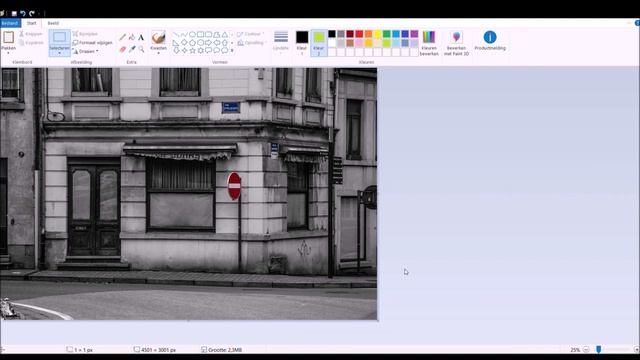
Task: Choose the straight line shape
Action: [176, 34]
